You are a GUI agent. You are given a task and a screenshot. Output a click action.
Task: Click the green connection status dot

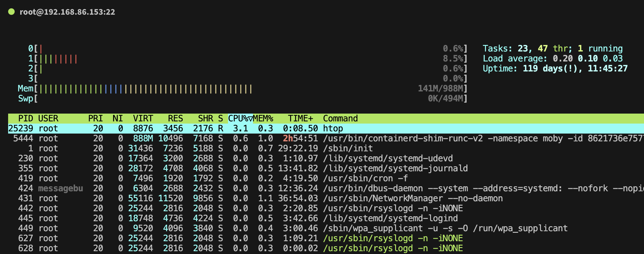click(12, 12)
